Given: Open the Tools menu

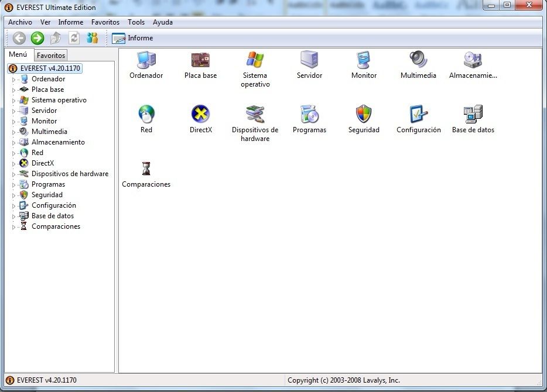Looking at the screenshot, I should pyautogui.click(x=136, y=22).
